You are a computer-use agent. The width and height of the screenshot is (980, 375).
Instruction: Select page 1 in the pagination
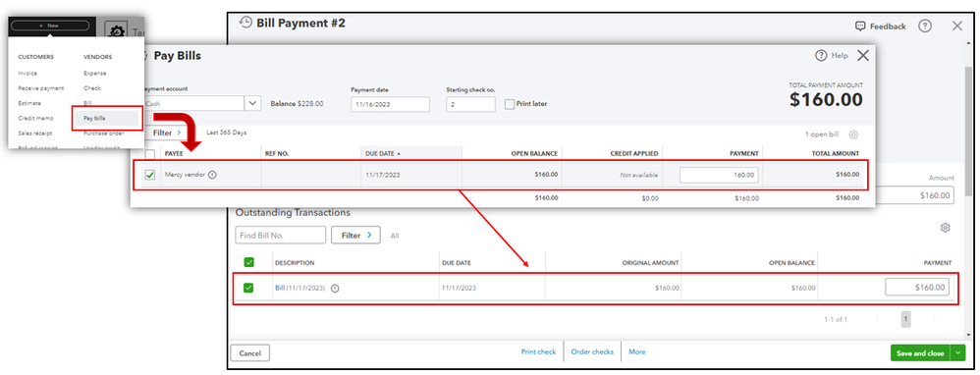906,319
